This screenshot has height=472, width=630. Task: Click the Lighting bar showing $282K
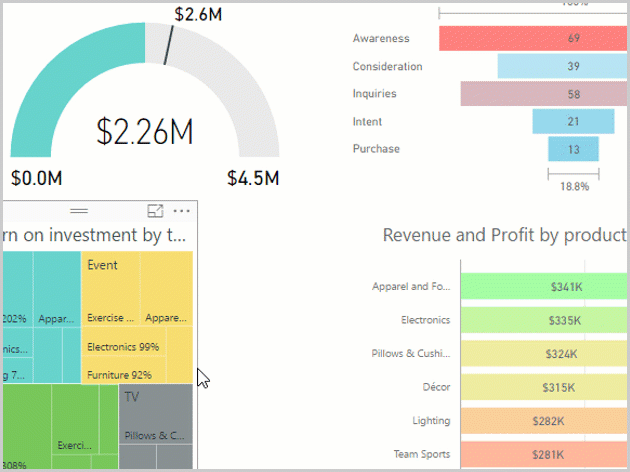point(545,421)
